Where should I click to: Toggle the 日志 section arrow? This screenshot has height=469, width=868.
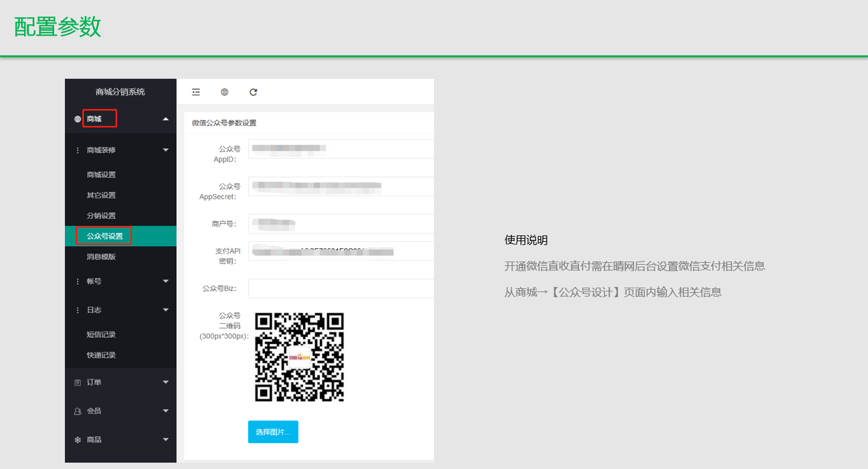tap(166, 310)
